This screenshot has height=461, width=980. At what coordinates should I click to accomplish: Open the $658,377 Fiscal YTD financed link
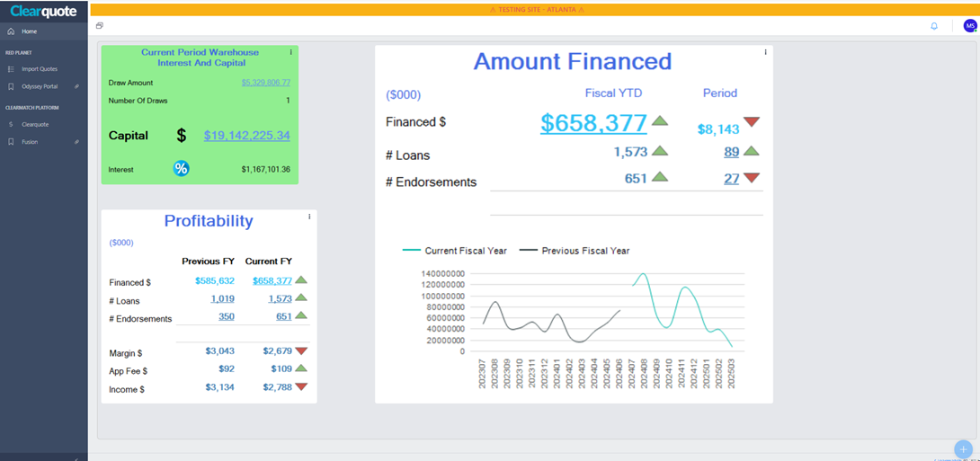(593, 123)
